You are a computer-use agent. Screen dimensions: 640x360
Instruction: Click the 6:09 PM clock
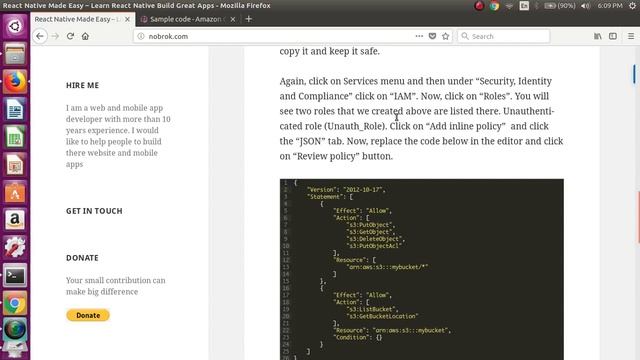coord(610,6)
